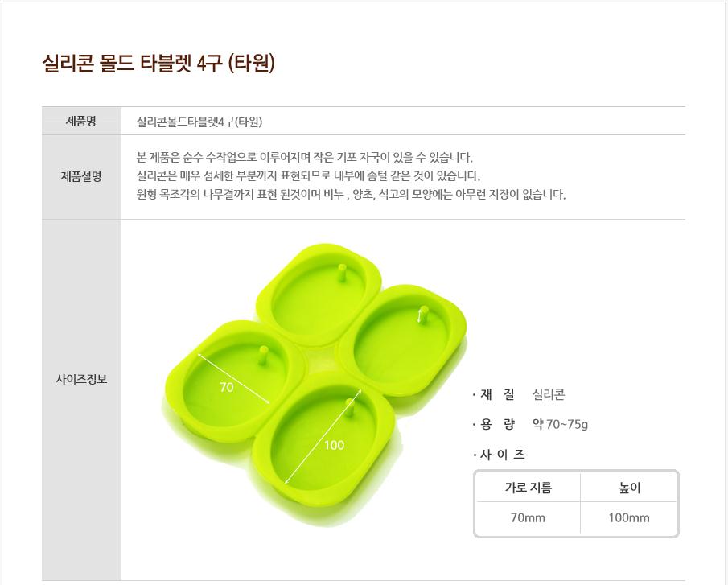Select the 제품명 header cell
Viewport: 728px width, 585px height.
tap(81, 121)
